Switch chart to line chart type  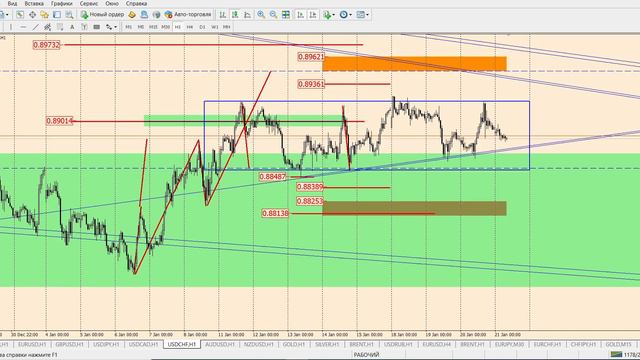247,15
